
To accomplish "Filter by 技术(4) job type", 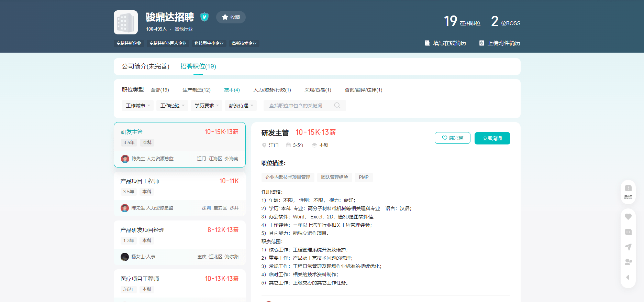I will [232, 90].
